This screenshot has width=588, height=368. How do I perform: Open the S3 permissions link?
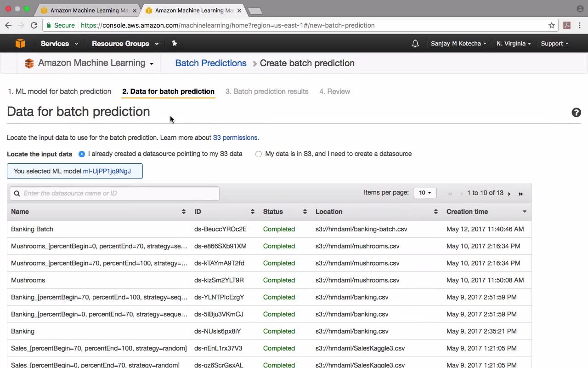click(235, 138)
